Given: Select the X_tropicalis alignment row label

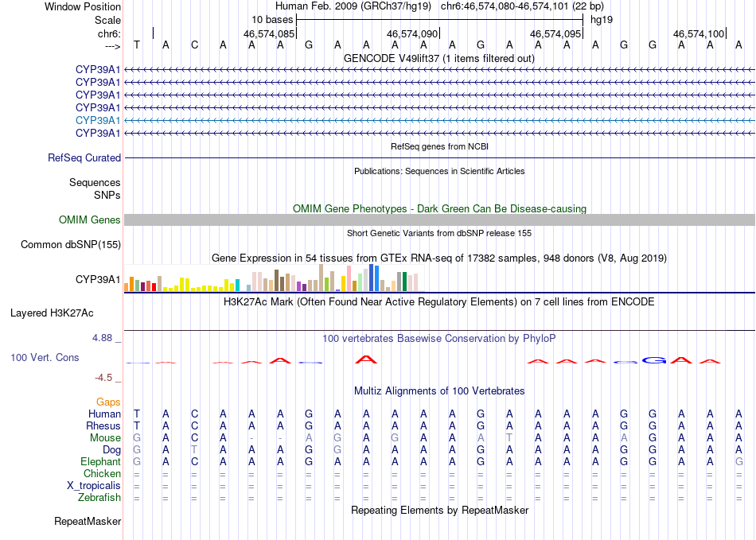Looking at the screenshot, I should click(x=94, y=486).
